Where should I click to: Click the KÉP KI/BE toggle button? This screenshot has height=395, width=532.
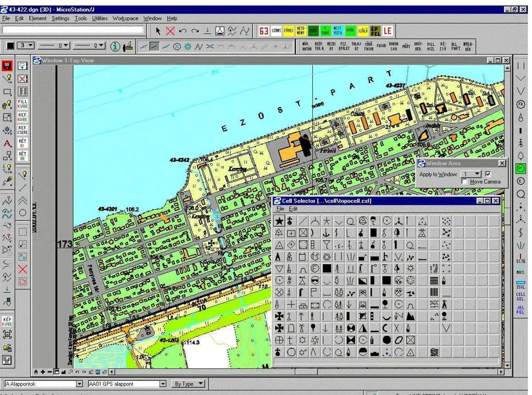pos(7,320)
